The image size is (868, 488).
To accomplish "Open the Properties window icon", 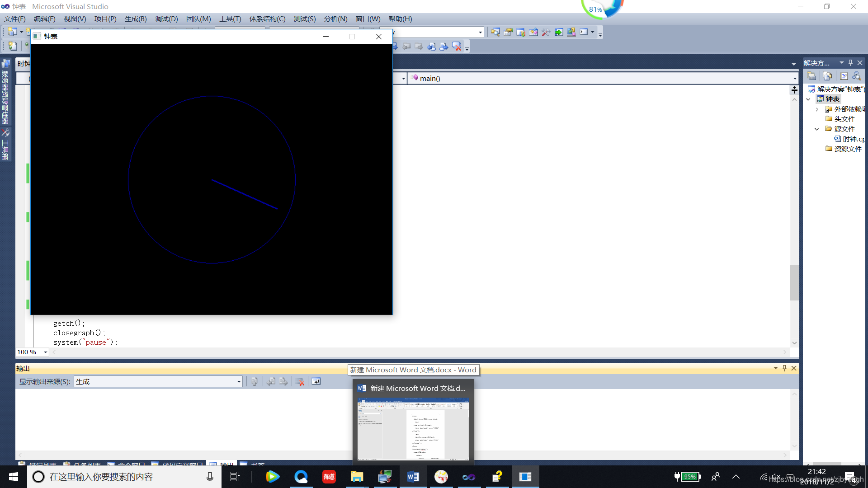I will pos(508,32).
